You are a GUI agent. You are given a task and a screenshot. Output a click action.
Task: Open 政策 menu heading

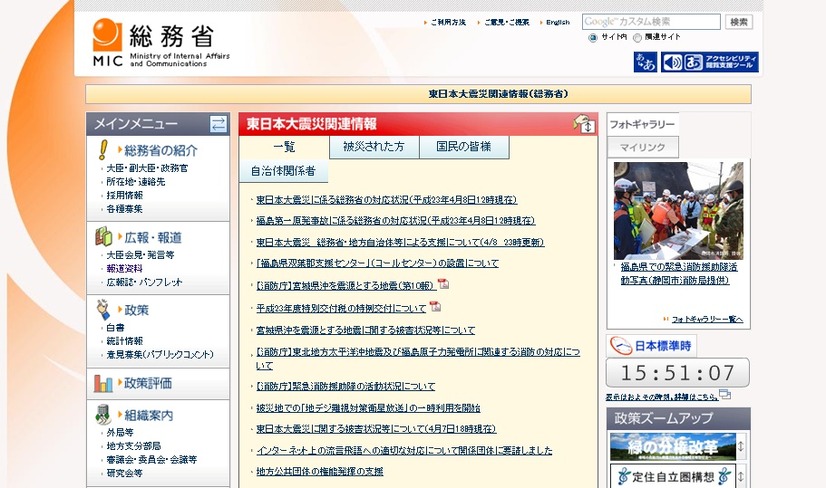pos(136,310)
